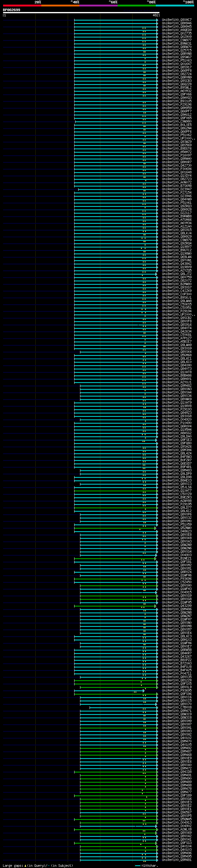
Task: Open subject UniRef100_B9N631
Action: click(177, 44)
